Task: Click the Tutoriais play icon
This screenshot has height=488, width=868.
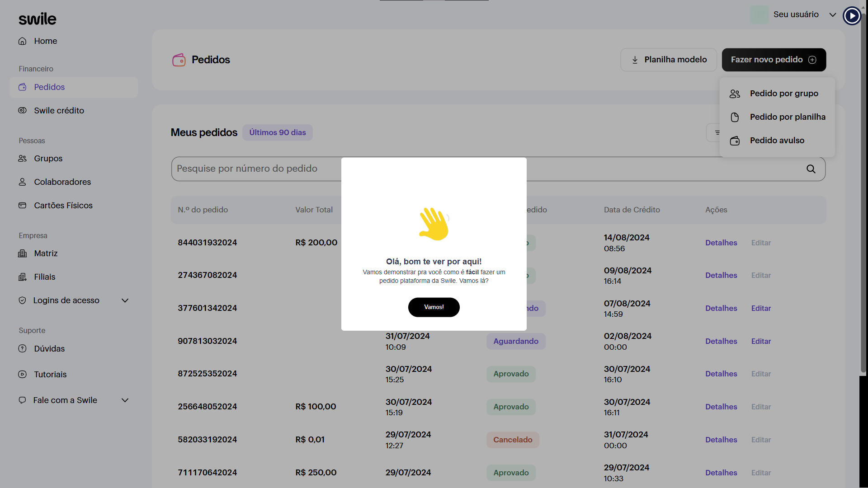Action: (x=22, y=375)
